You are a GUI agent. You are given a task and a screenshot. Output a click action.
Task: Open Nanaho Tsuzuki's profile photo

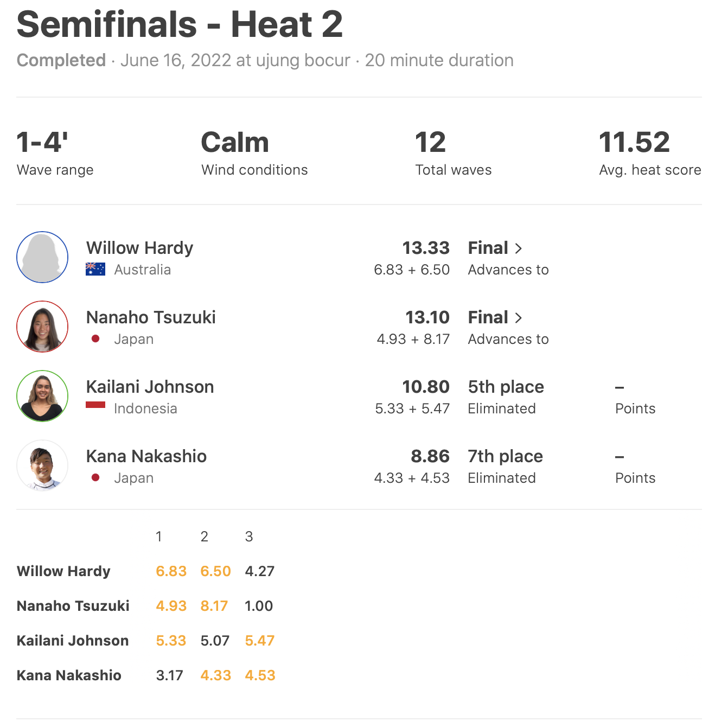(42, 327)
